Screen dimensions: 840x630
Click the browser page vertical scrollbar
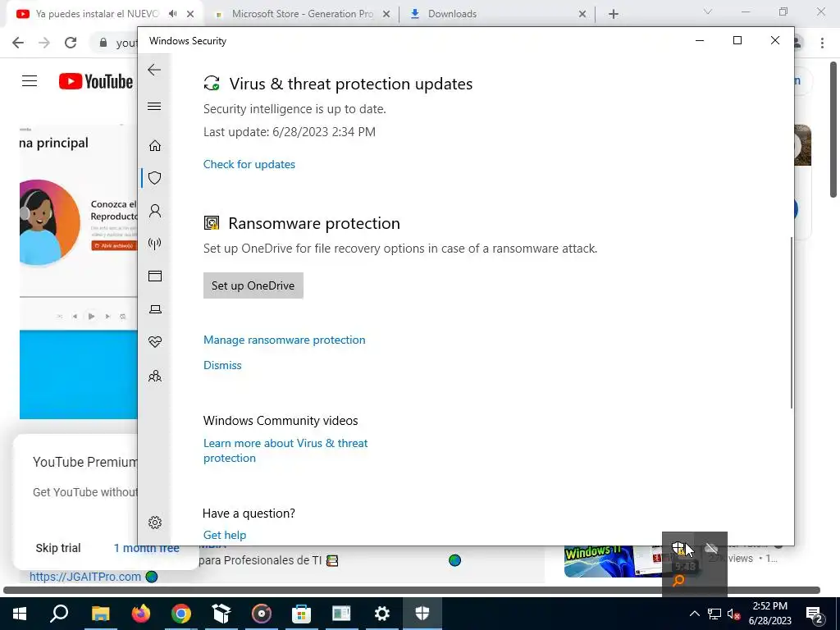point(833,130)
